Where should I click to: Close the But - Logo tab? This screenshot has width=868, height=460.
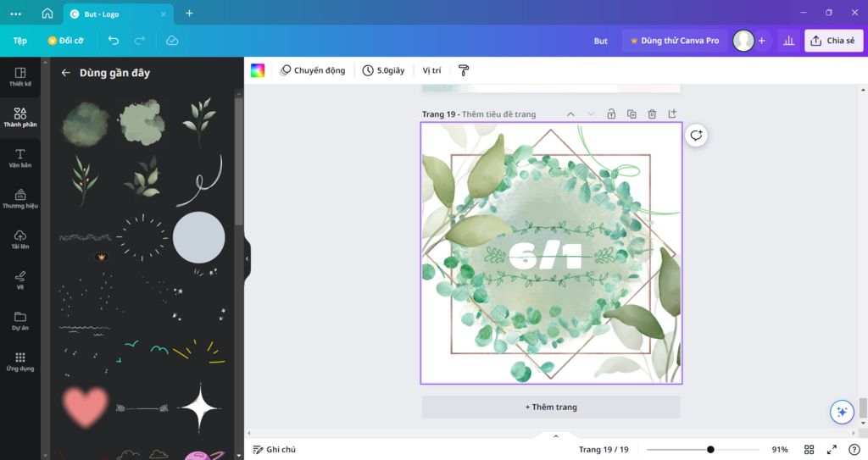[x=164, y=14]
